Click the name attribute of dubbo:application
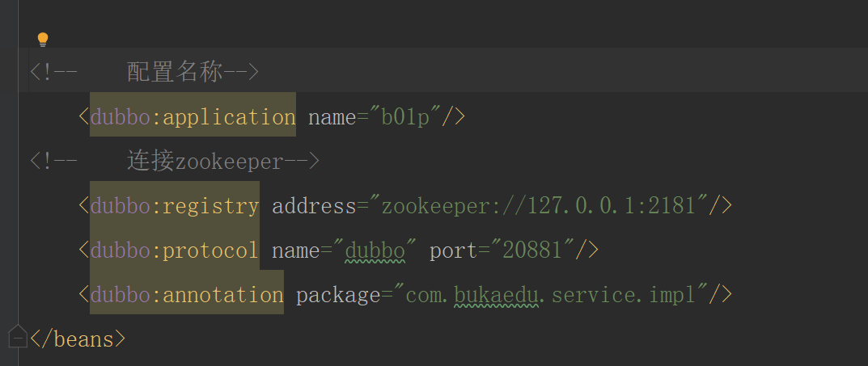Image resolution: width=868 pixels, height=366 pixels. point(332,117)
